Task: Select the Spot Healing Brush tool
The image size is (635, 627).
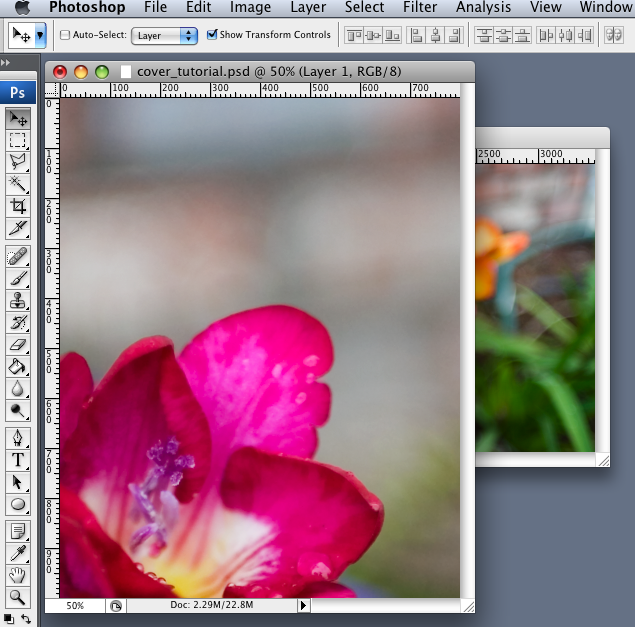Action: point(18,257)
